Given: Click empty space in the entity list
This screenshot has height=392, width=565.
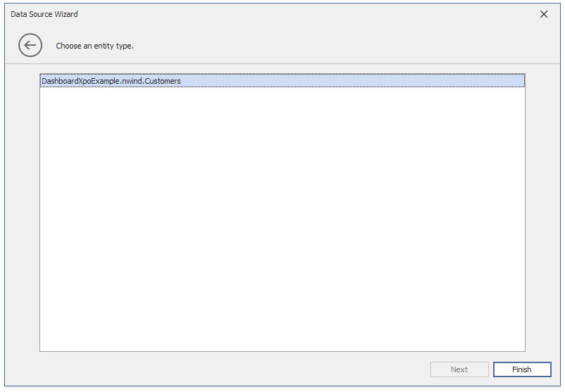Looking at the screenshot, I should [x=282, y=218].
